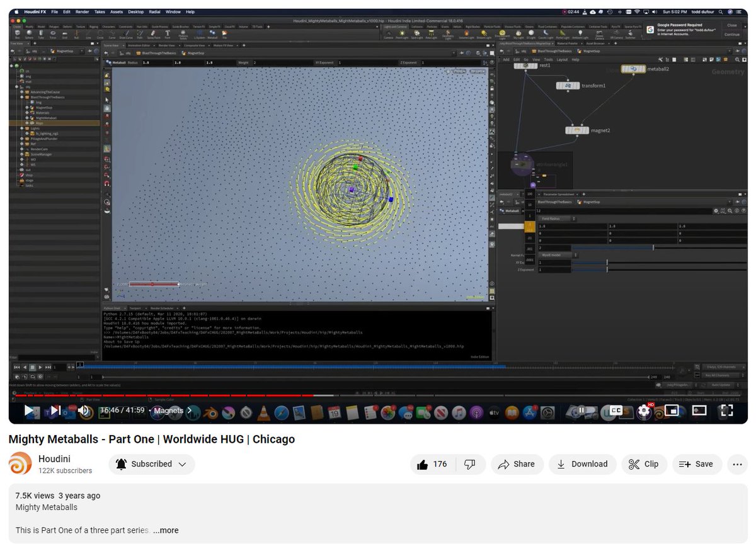Select PillageAndPlunder in scene tree
Viewport: 756px width, 551px height.
[43, 139]
